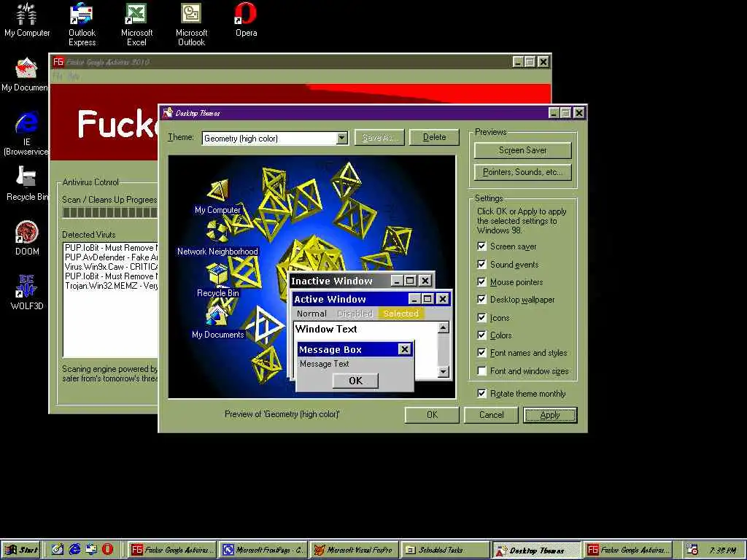747x560 pixels.
Task: Open the Outlook Express desktop shortcut
Action: (x=82, y=24)
